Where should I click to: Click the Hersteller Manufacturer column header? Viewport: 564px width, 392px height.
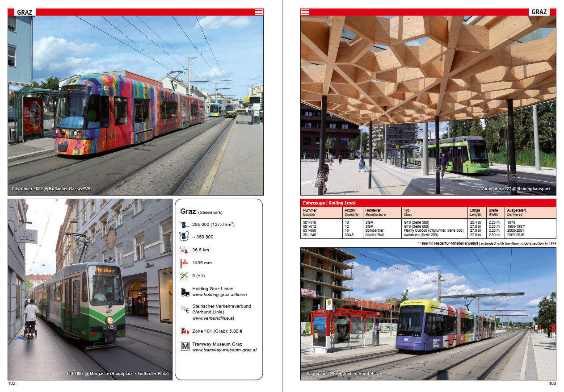[x=376, y=212]
